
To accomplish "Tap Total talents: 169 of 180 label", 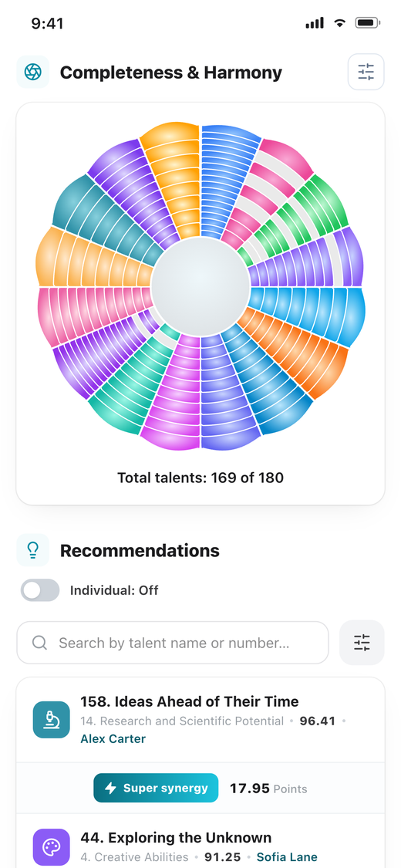I will 200,477.
